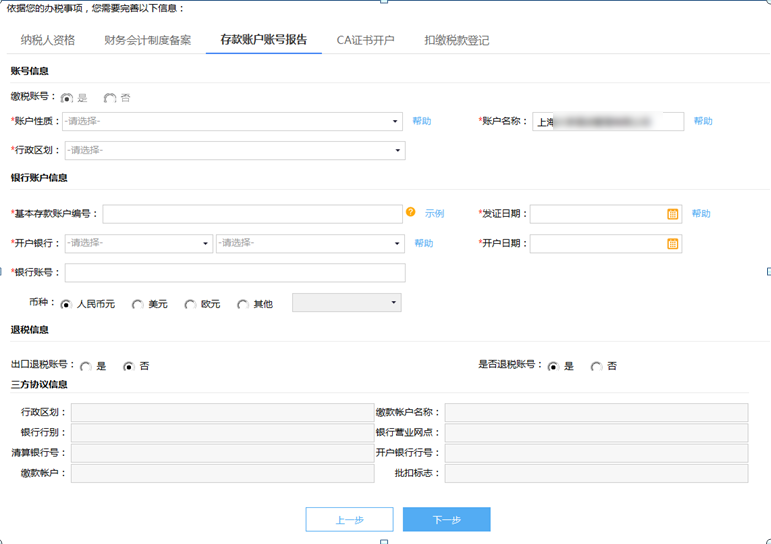Viewport: 771px width, 544px height.
Task: Switch to the CA证书开户 tab
Action: click(x=365, y=41)
